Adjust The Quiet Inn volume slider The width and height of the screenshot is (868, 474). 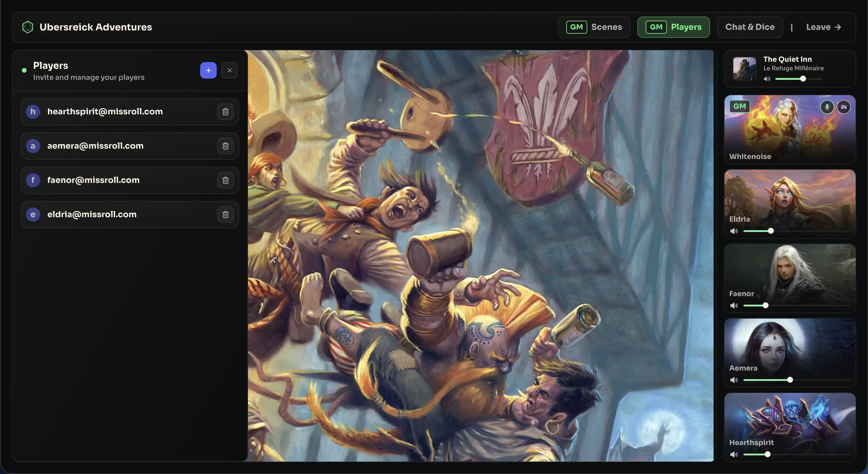tap(799, 79)
